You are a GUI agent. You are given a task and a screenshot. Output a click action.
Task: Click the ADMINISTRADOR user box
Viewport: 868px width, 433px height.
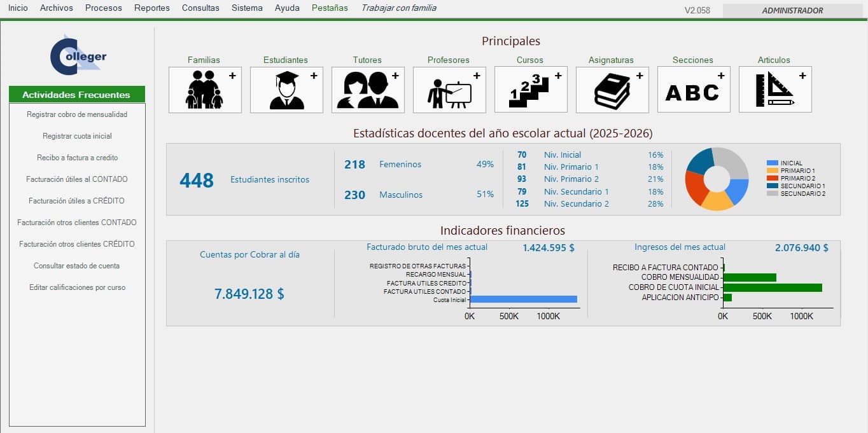(792, 10)
